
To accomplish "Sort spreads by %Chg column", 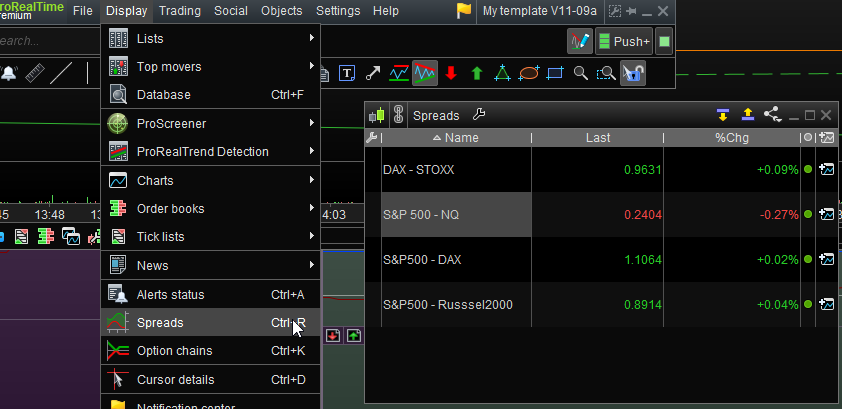I will 731,138.
